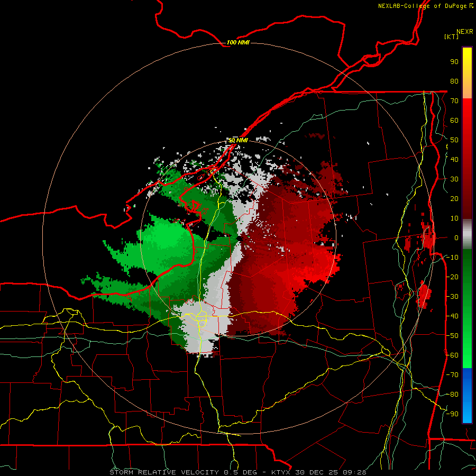Click the 70 value on velocity scale
The width and height of the screenshot is (476, 476).
[454, 101]
